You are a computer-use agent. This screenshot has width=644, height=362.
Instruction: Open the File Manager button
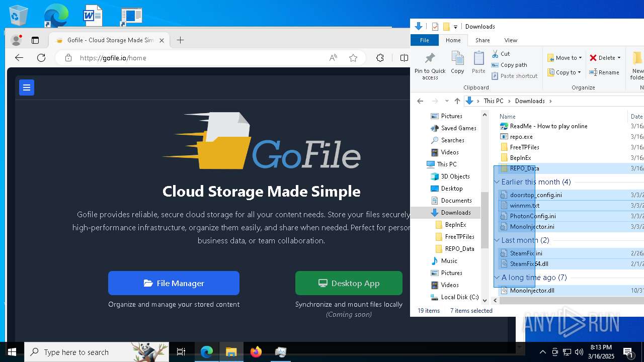point(174,283)
